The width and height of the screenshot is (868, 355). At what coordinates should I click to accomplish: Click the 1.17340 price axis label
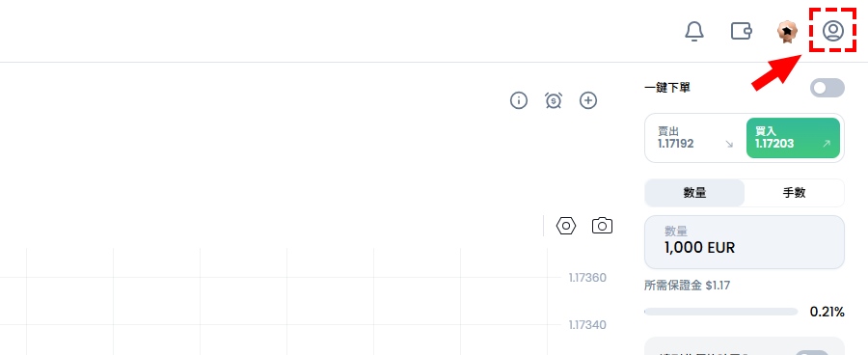pyautogui.click(x=587, y=324)
